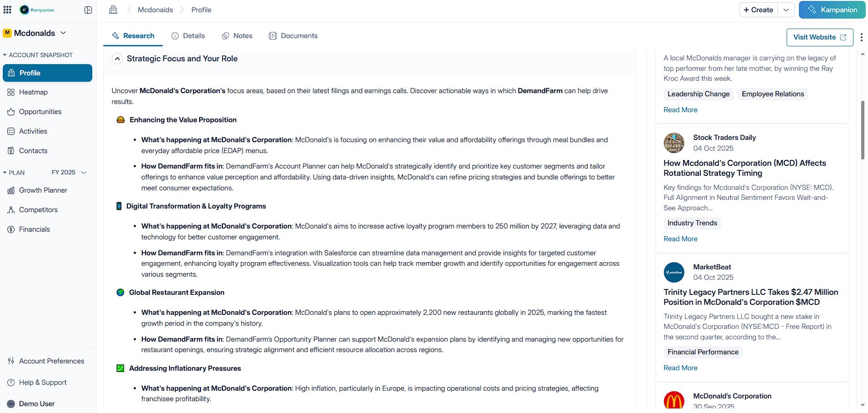Read More on Trinity Legacy Partners article
This screenshot has height=413, width=868.
click(680, 368)
